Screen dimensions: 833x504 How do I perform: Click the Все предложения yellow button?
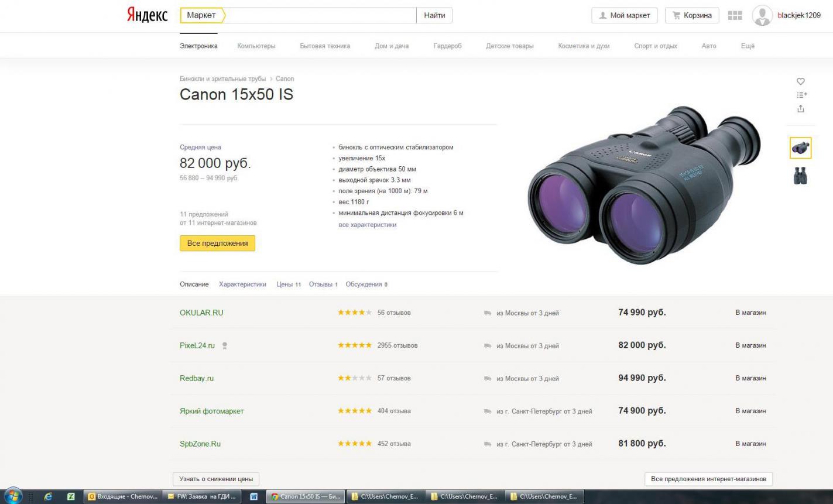[x=217, y=243]
